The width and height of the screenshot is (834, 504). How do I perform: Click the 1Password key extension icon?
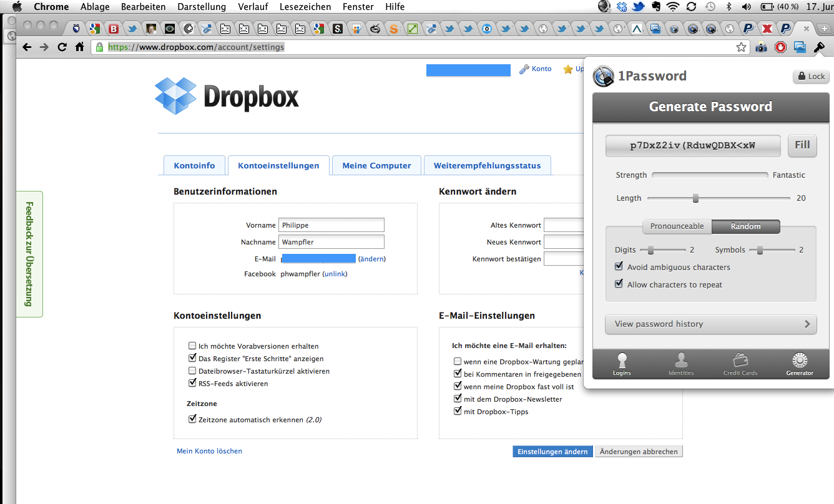click(x=820, y=47)
